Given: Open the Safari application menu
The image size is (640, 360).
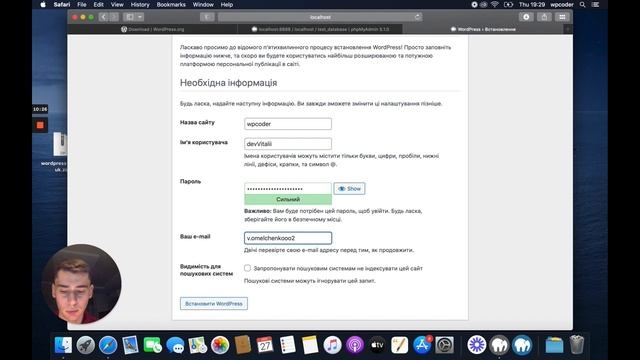Looking at the screenshot, I should point(62,4).
